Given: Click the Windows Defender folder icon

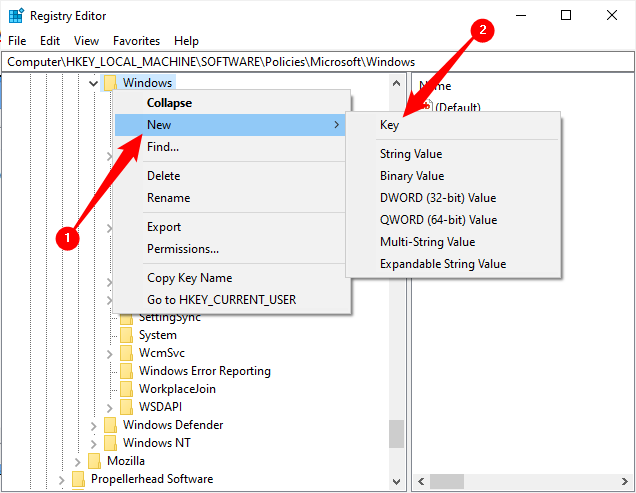Looking at the screenshot, I should [111, 425].
